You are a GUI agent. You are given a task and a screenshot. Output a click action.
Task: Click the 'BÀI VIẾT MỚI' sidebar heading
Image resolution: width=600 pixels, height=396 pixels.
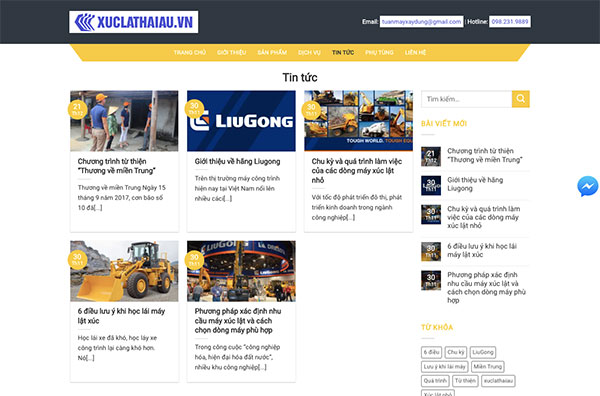(x=444, y=124)
